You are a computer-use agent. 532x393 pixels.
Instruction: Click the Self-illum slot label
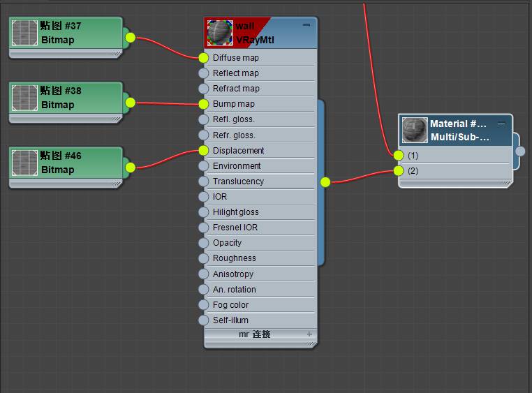pyautogui.click(x=230, y=320)
